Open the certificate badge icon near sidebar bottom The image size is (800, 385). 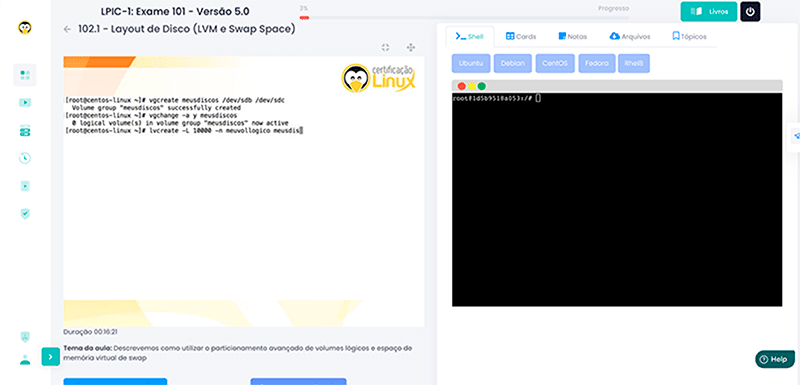[24, 337]
